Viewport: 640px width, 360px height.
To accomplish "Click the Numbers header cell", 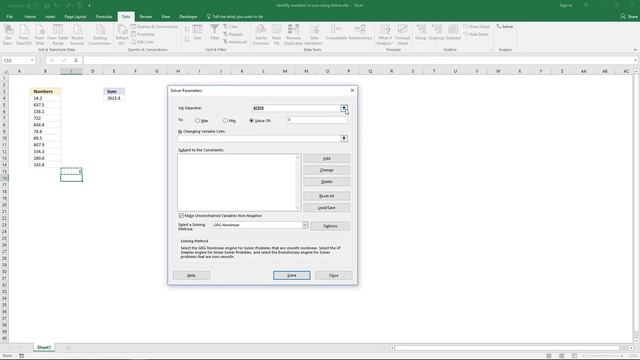I will tap(45, 91).
